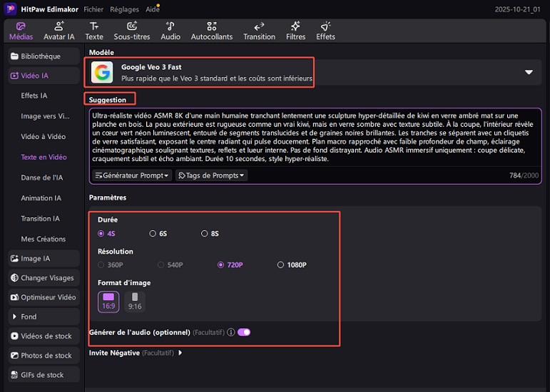Select the Texte tool icon
The image size is (550, 392).
coord(94,31)
